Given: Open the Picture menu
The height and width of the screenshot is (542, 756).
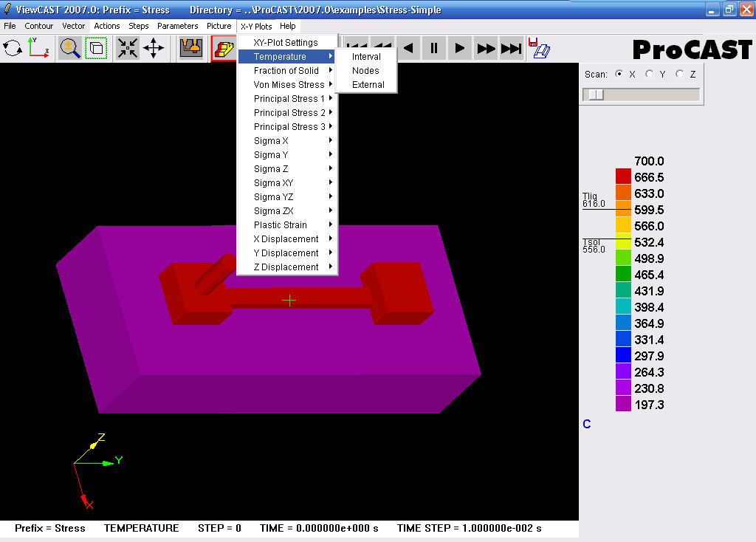Looking at the screenshot, I should click(x=219, y=26).
